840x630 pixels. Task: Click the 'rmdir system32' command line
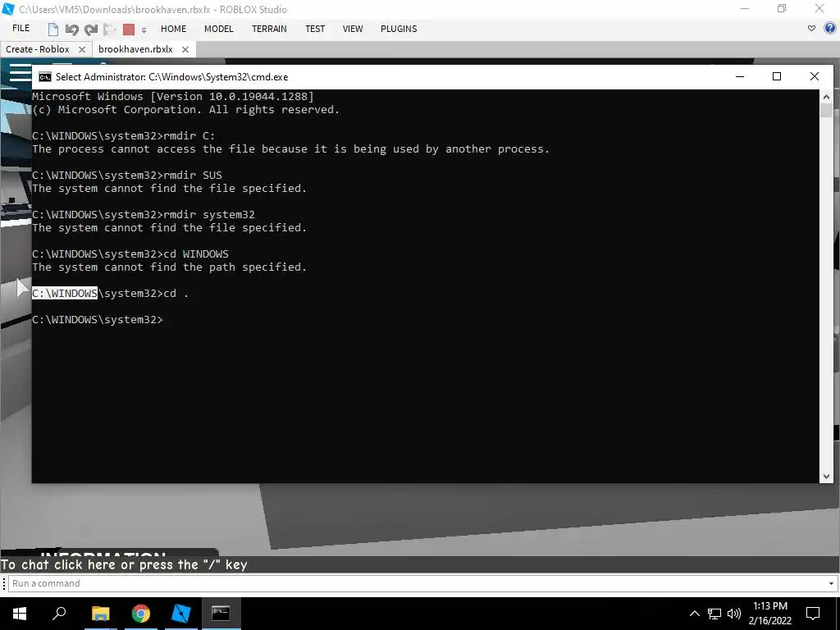[x=144, y=215]
